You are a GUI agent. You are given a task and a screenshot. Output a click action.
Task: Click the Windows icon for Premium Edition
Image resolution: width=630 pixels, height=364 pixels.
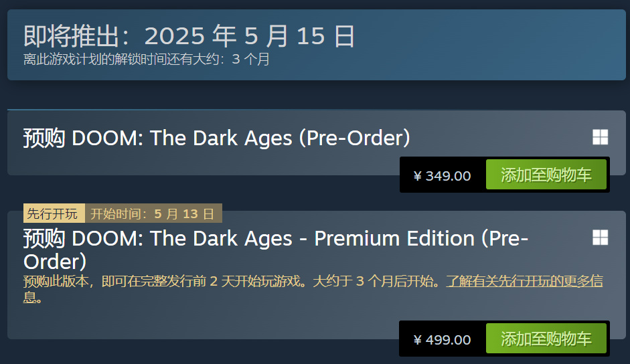[601, 237]
